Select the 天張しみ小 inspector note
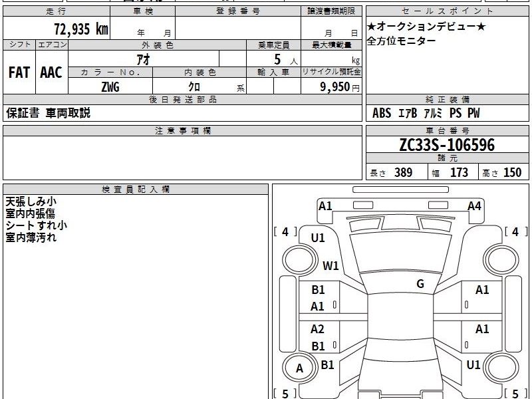The image size is (532, 399). (x=31, y=202)
